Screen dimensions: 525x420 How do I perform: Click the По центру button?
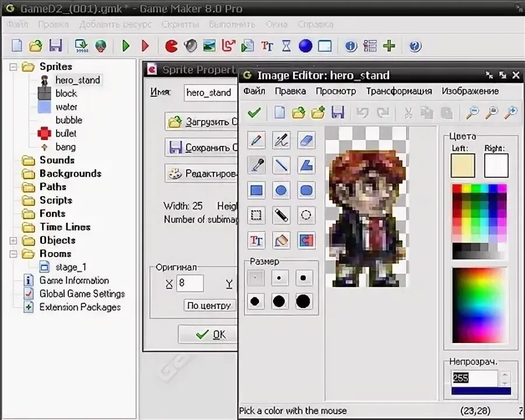[208, 305]
